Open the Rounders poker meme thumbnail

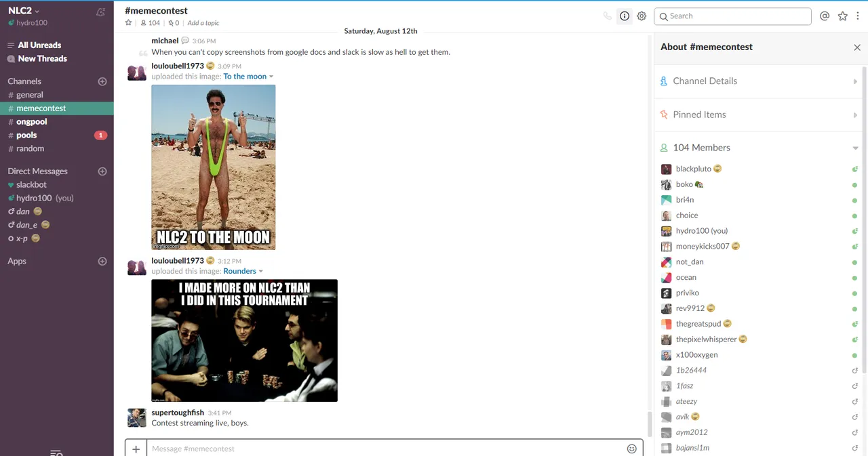point(244,341)
